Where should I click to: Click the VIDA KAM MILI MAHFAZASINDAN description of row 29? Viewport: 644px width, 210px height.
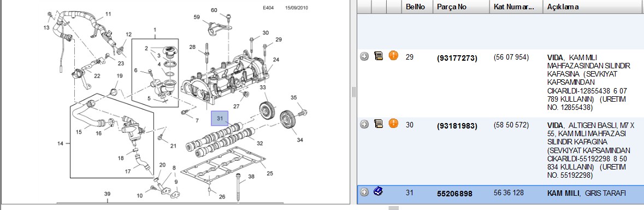588,82
